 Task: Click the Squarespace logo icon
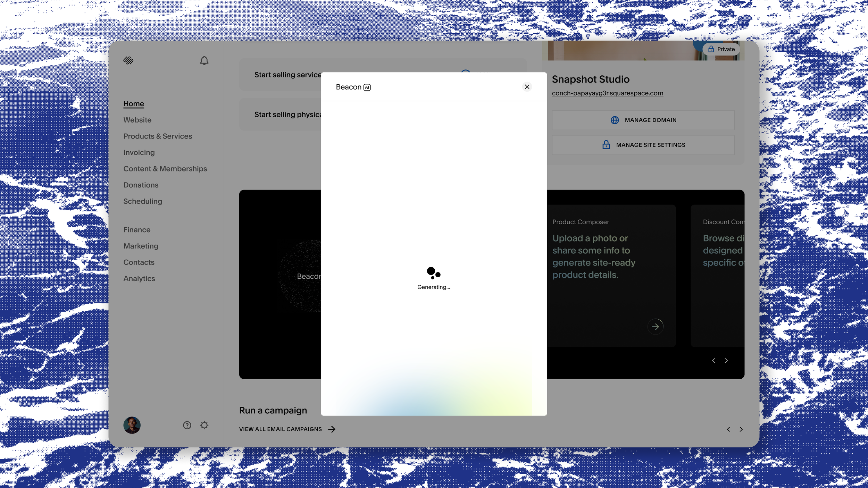click(x=128, y=60)
